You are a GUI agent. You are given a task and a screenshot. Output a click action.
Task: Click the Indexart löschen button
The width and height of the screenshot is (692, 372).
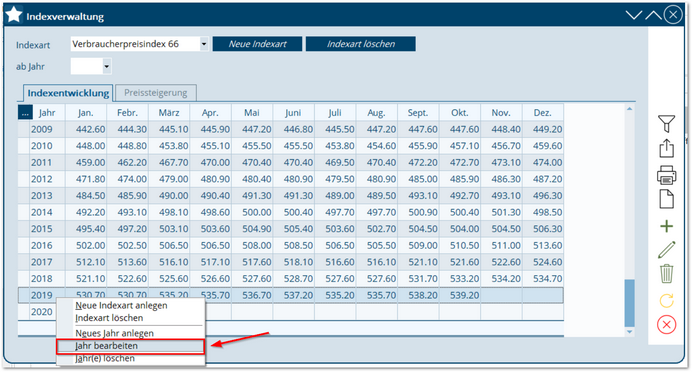(361, 44)
